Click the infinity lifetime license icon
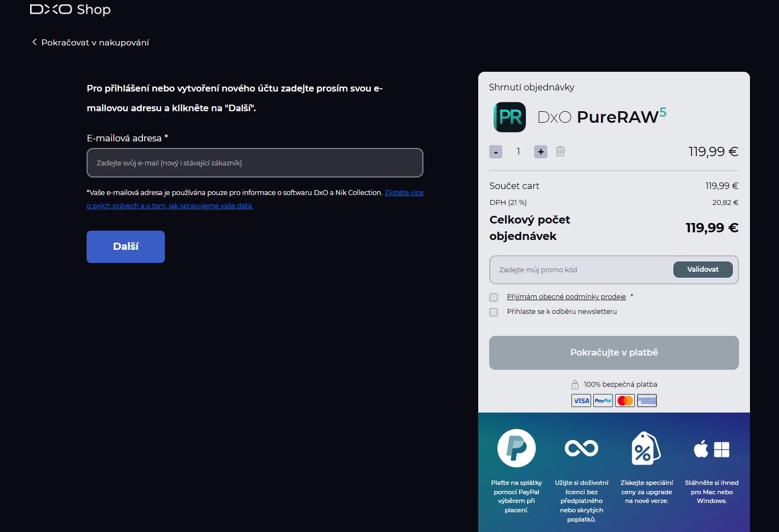The height and width of the screenshot is (532, 779). click(581, 448)
